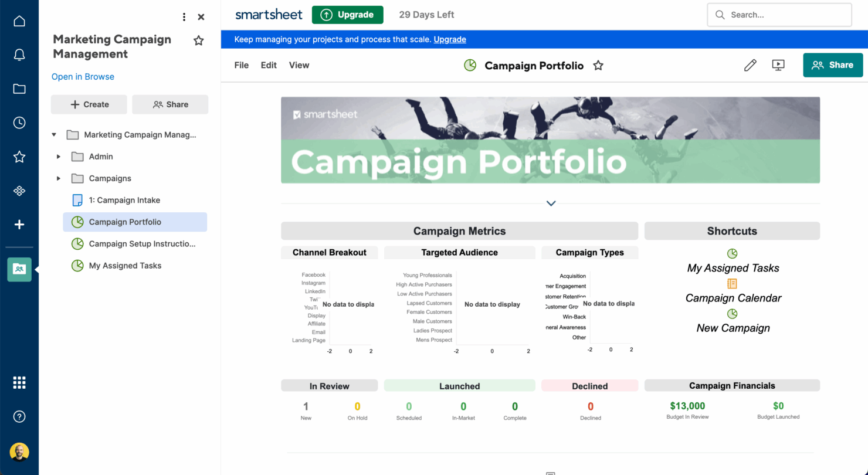The height and width of the screenshot is (475, 868).
Task: Click the My Assigned Tasks shortcut icon
Action: (x=732, y=253)
